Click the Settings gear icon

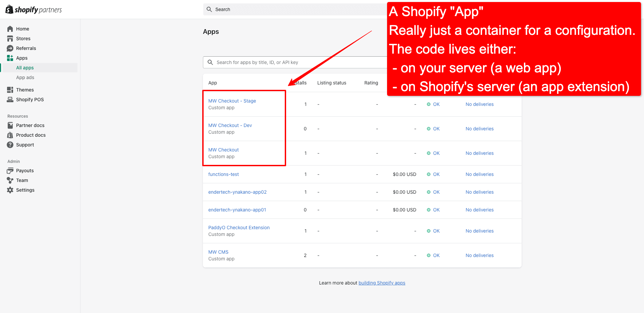(x=10, y=190)
